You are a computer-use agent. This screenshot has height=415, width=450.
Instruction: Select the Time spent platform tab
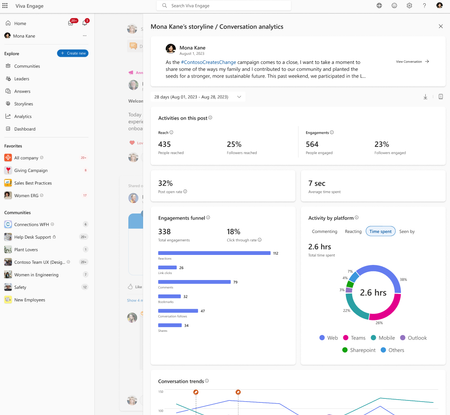tap(380, 231)
